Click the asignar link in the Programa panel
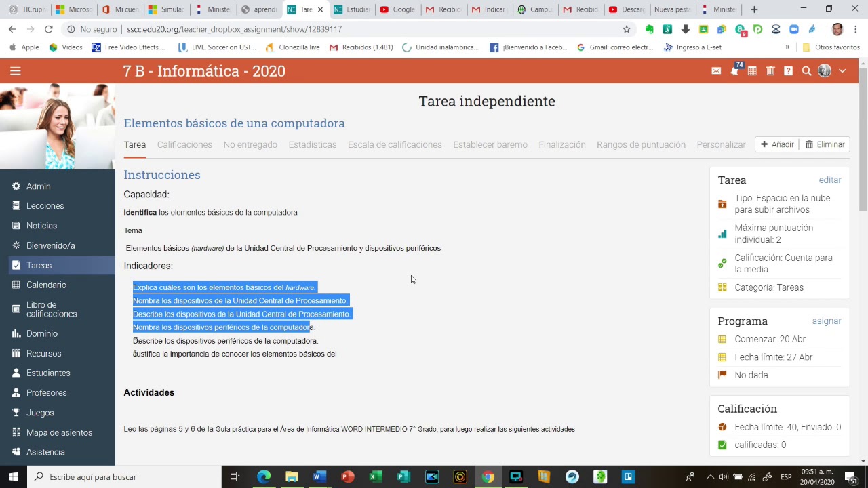The height and width of the screenshot is (488, 868). (x=827, y=321)
